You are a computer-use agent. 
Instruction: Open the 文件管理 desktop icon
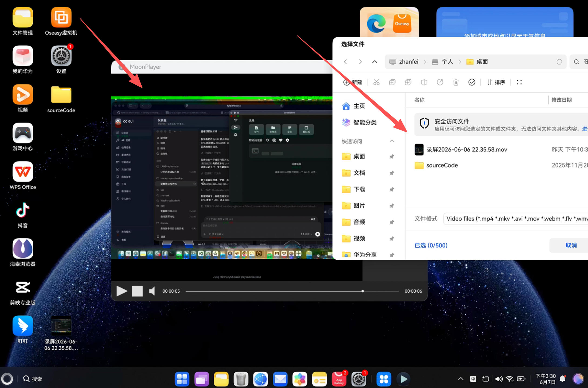[x=23, y=21]
